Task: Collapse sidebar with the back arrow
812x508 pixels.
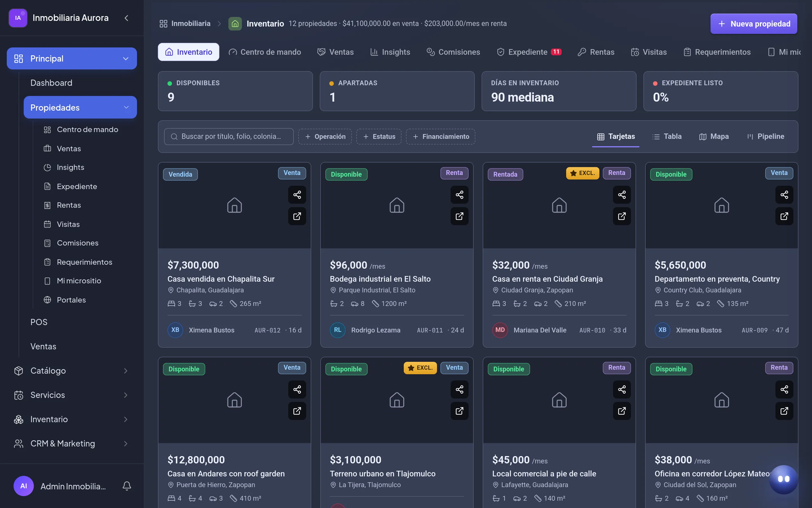Action: [127, 18]
